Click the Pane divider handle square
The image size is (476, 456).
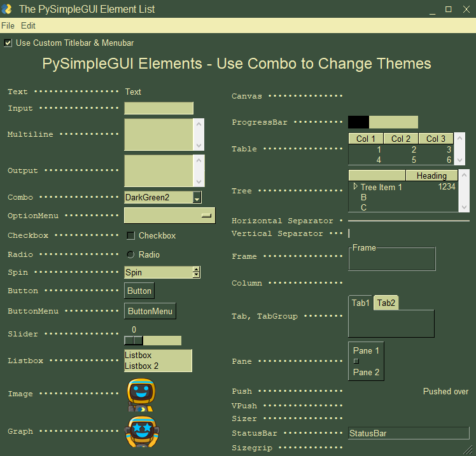pyautogui.click(x=356, y=361)
